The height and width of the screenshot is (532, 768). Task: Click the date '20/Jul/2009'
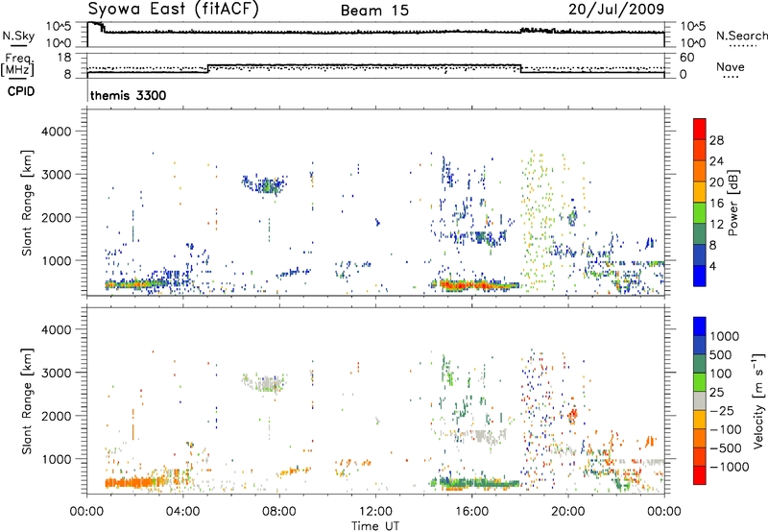click(616, 10)
